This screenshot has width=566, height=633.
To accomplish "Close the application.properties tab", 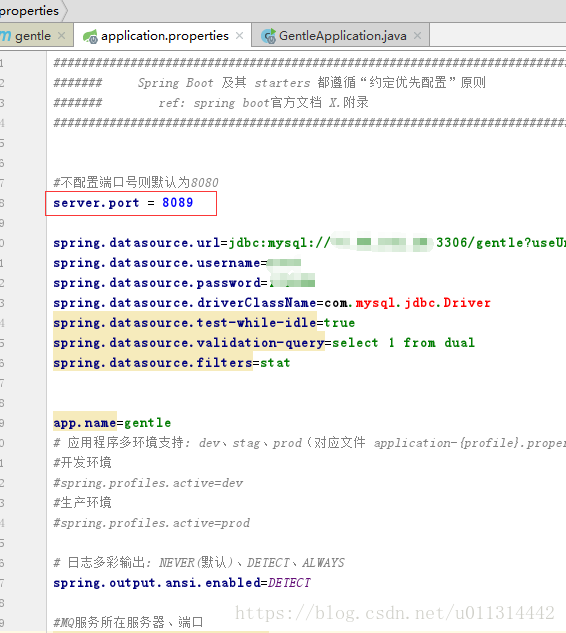I will coord(239,36).
